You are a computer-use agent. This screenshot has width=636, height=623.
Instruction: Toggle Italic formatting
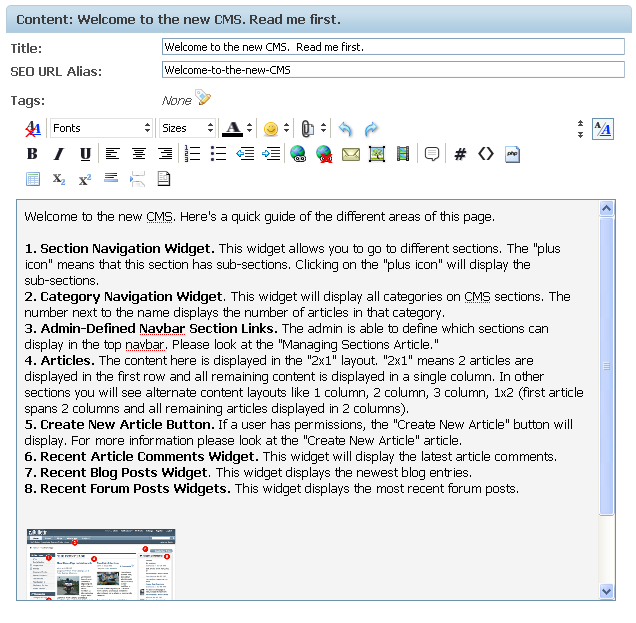58,154
